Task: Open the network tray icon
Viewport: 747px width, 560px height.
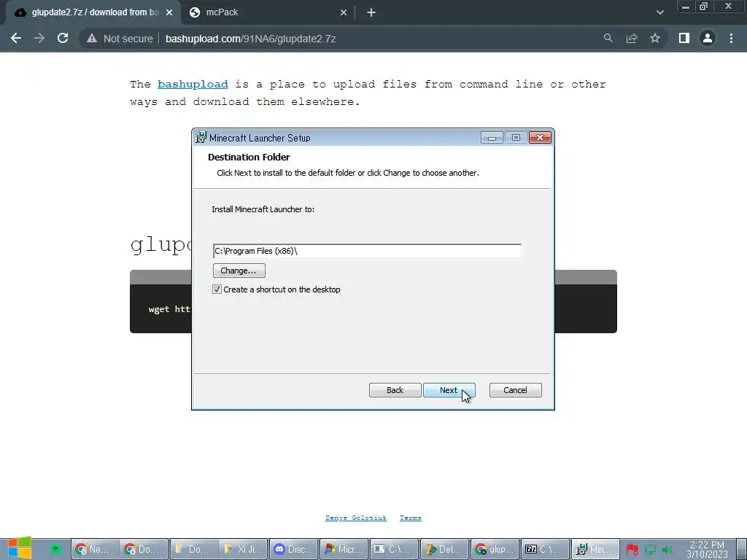Action: pos(650,550)
